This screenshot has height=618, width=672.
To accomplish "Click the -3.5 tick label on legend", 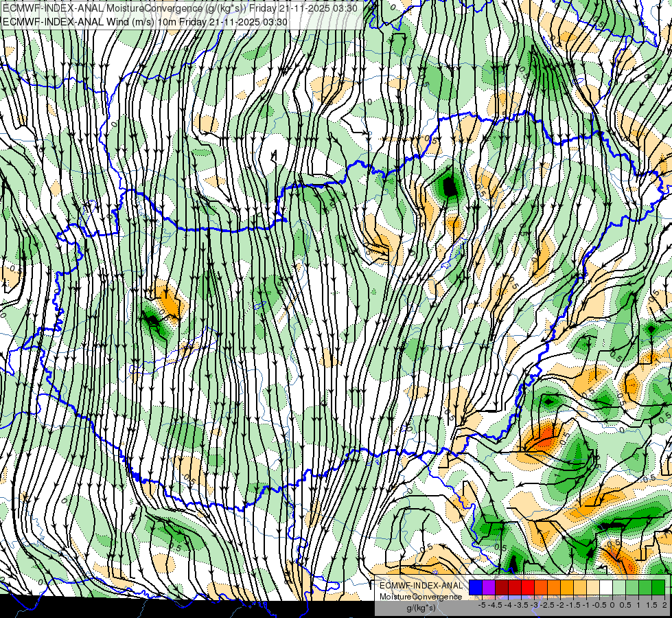I will pos(521,605).
